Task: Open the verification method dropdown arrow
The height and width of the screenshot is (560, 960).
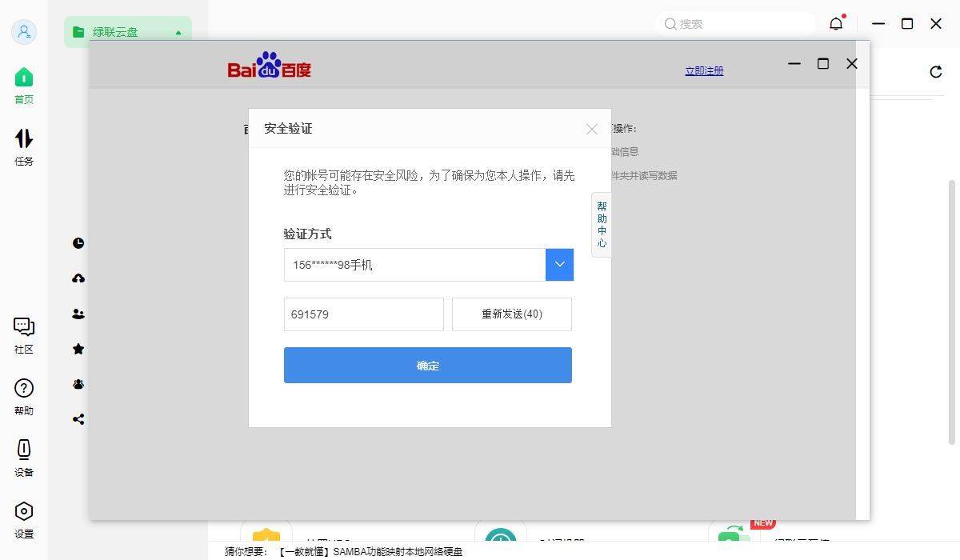Action: click(x=559, y=264)
